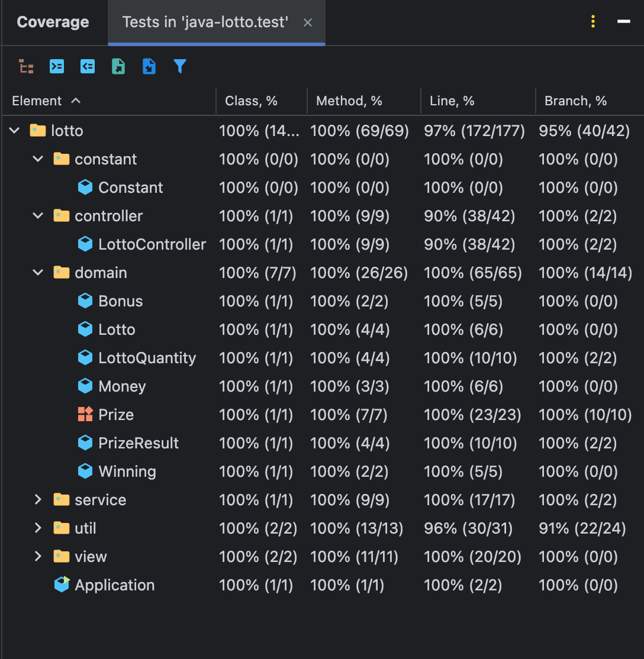Expand the util package node
644x659 pixels.
click(x=38, y=528)
